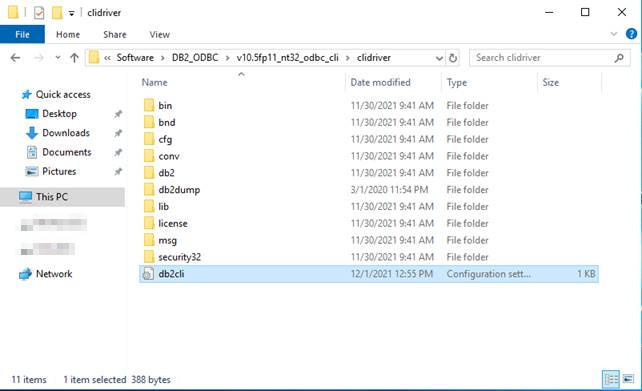642x391 pixels.
Task: Switch to Details view layout button
Action: (611, 379)
